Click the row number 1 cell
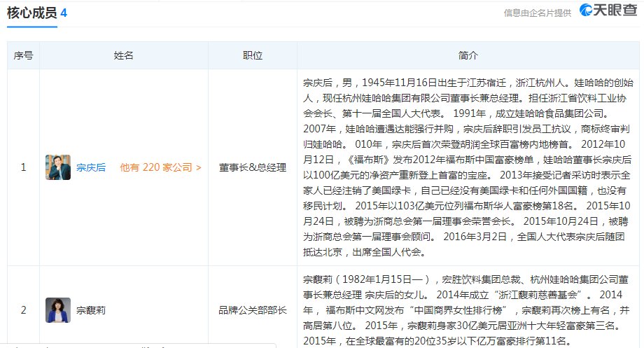 pos(23,167)
